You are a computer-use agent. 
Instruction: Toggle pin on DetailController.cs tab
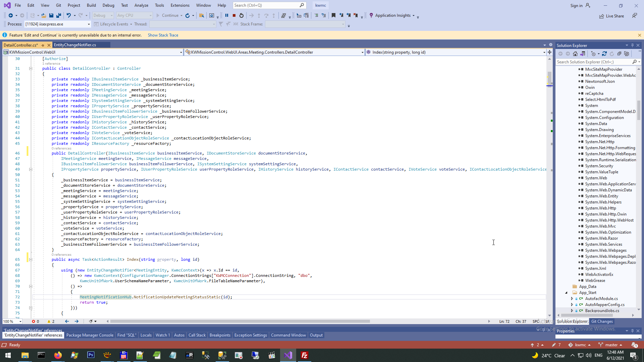click(x=43, y=45)
